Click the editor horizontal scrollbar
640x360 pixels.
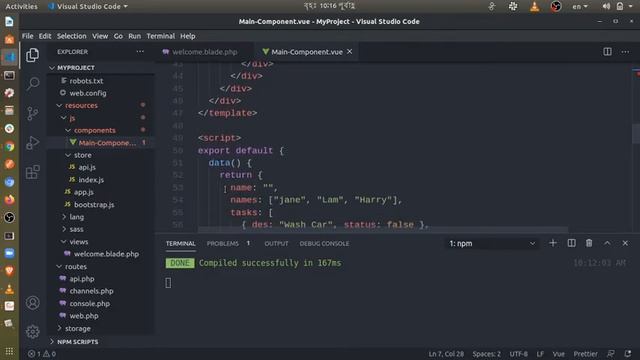383,230
